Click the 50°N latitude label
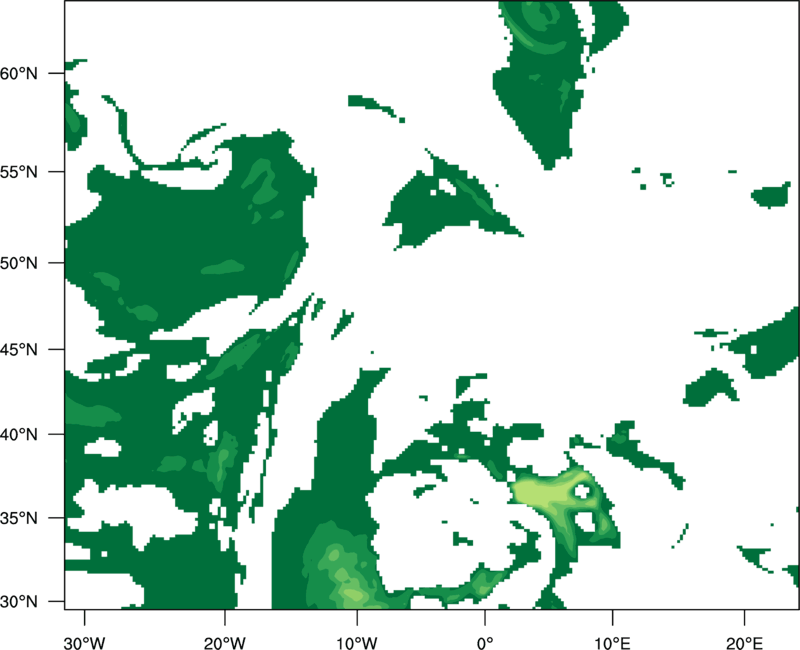This screenshot has width=800, height=650. click(x=19, y=263)
